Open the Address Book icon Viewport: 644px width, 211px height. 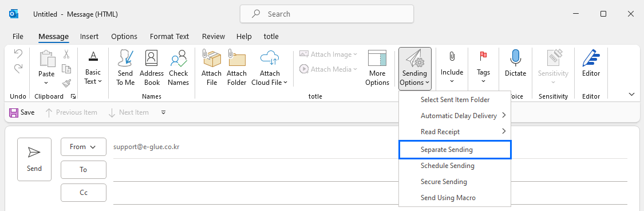(152, 58)
